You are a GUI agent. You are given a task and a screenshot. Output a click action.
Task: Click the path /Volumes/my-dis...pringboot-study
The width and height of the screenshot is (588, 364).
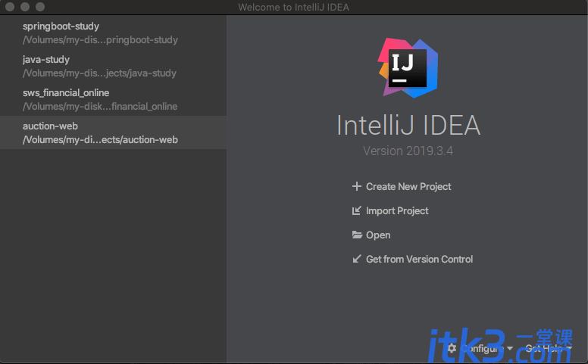pyautogui.click(x=100, y=39)
